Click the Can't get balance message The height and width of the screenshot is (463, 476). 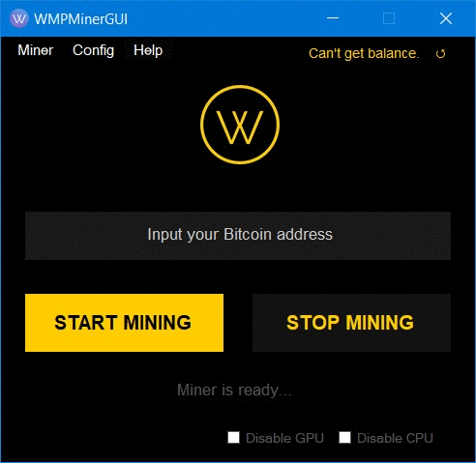(364, 53)
